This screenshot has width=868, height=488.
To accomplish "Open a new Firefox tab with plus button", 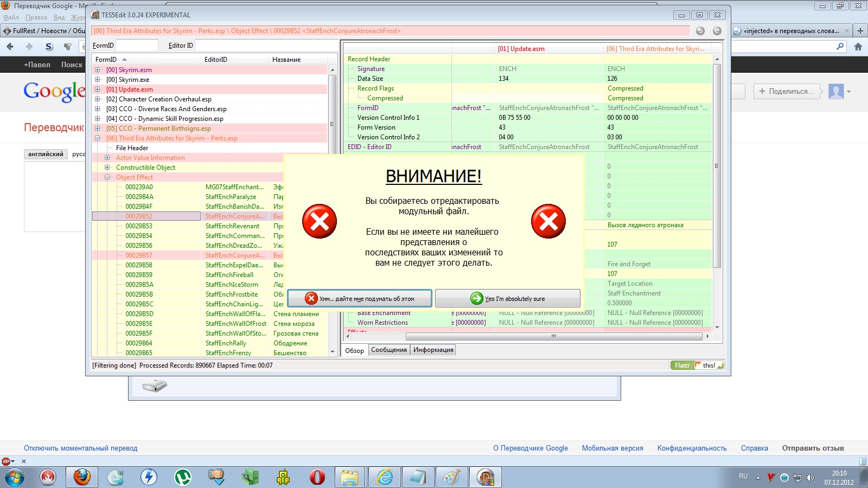I will [x=860, y=31].
